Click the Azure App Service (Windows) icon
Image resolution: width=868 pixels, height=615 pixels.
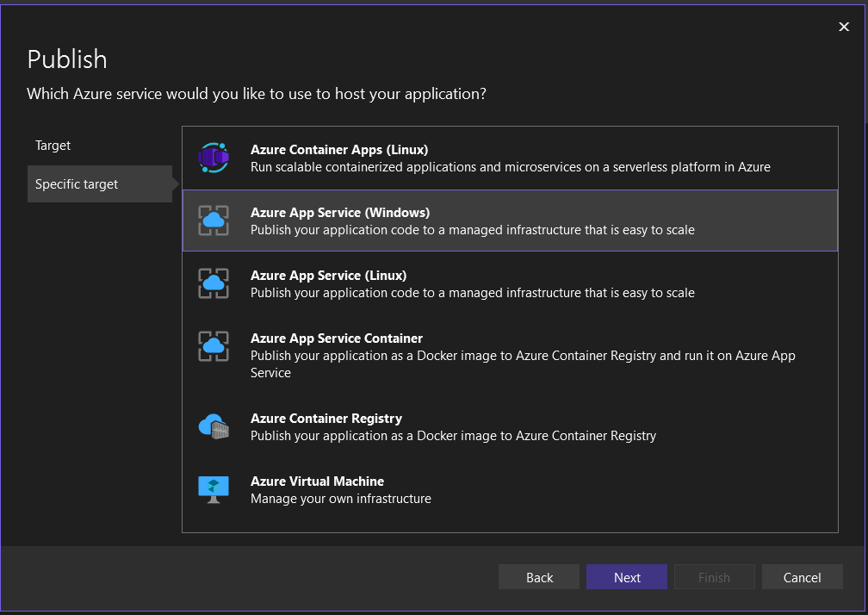click(x=214, y=221)
